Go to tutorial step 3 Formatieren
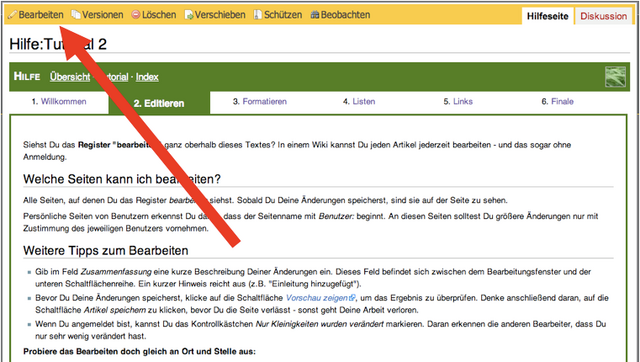The image size is (640, 362). point(264,102)
